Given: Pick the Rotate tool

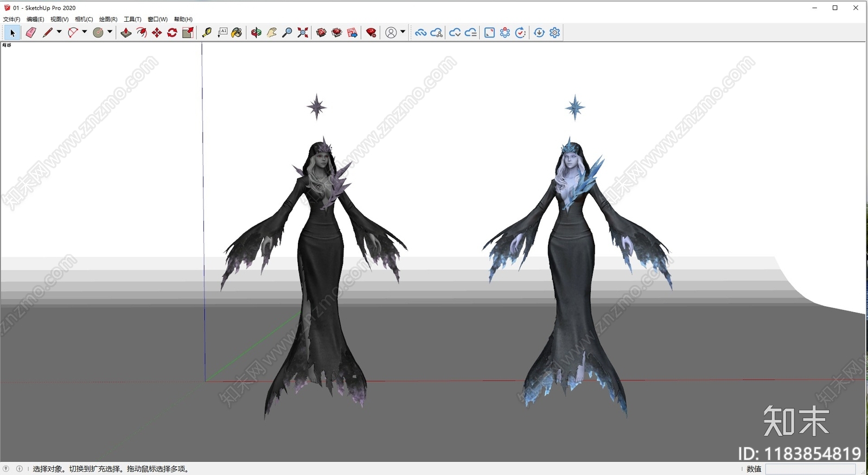Looking at the screenshot, I should [173, 33].
